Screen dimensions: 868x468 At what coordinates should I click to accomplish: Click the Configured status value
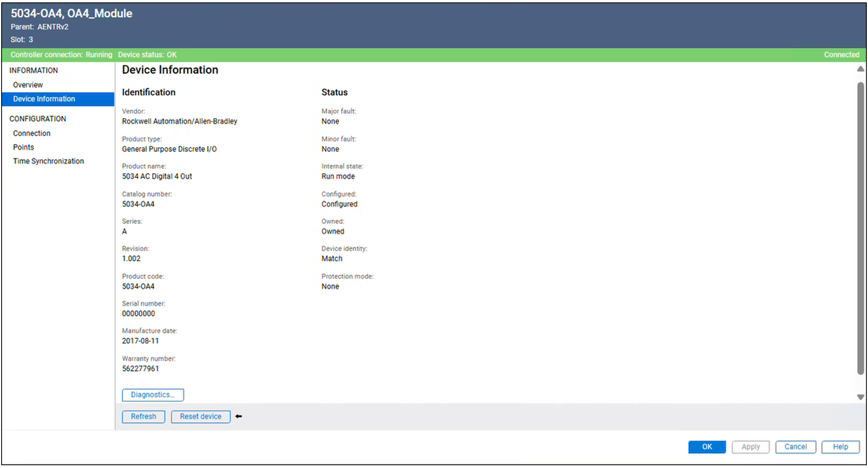339,204
